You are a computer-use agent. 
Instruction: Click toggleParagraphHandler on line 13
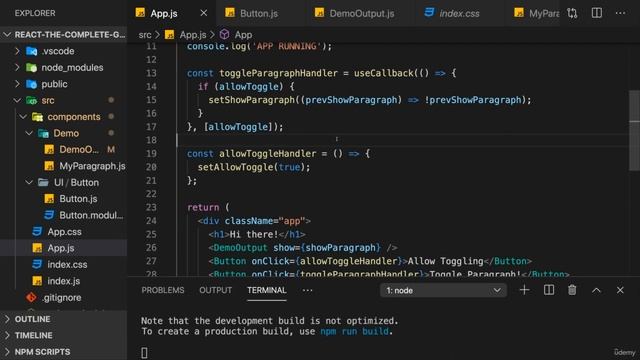coord(278,73)
